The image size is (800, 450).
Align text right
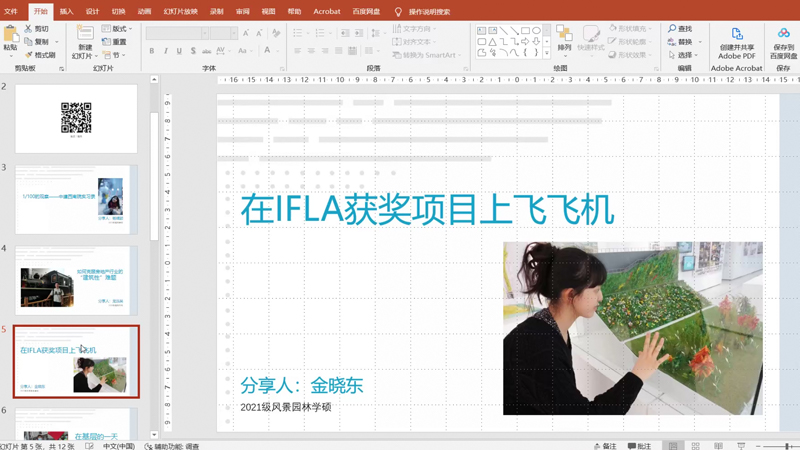325,51
